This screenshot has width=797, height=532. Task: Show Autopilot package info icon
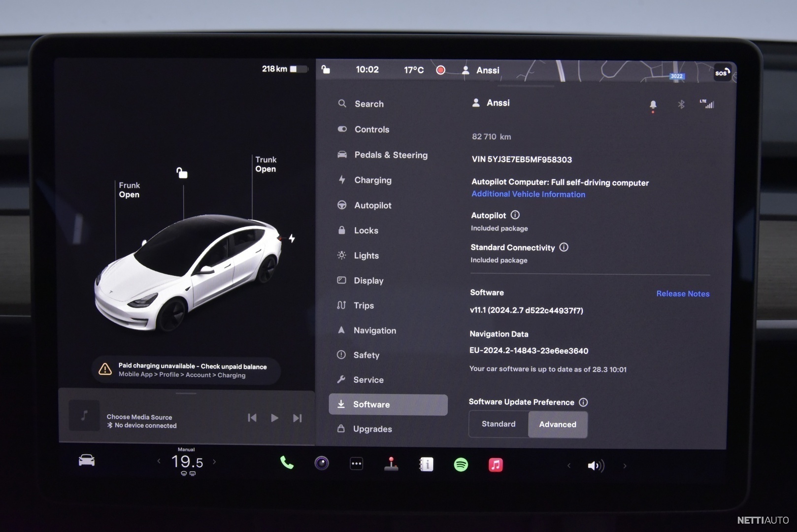(515, 215)
